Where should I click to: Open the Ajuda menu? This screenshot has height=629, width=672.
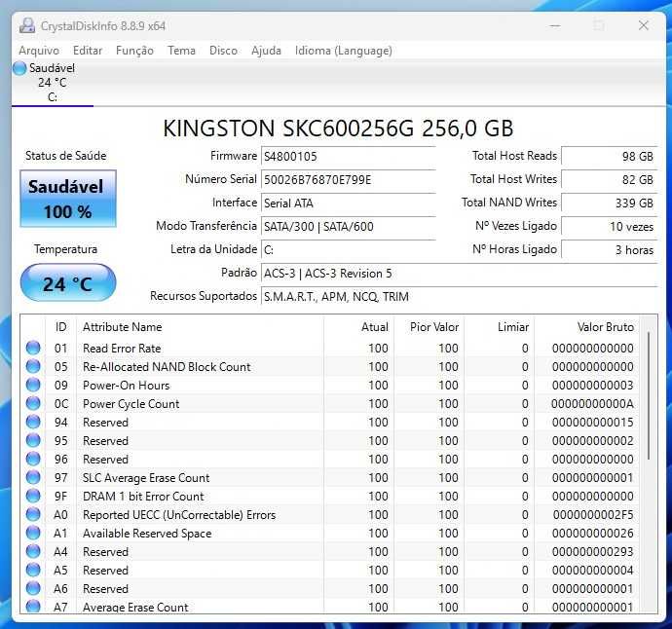point(266,51)
